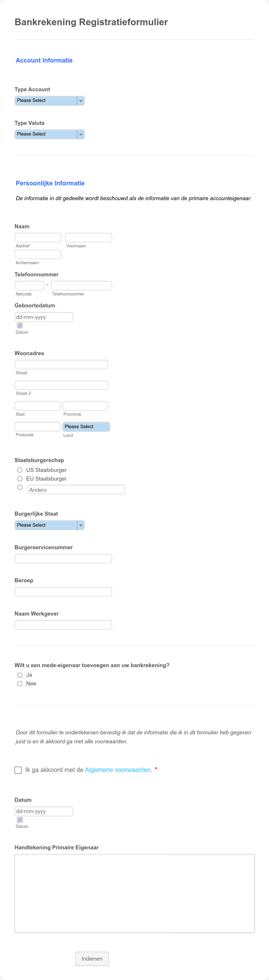The image size is (269, 980).
Task: Select the EU Staatsburger radio button
Action: click(20, 479)
